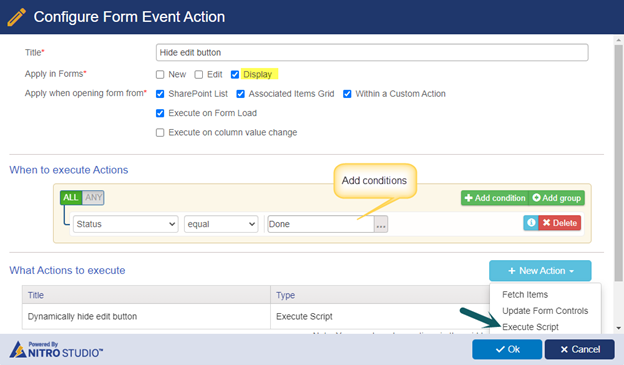Click the red X icon on Delete
The width and height of the screenshot is (624, 365).
546,223
